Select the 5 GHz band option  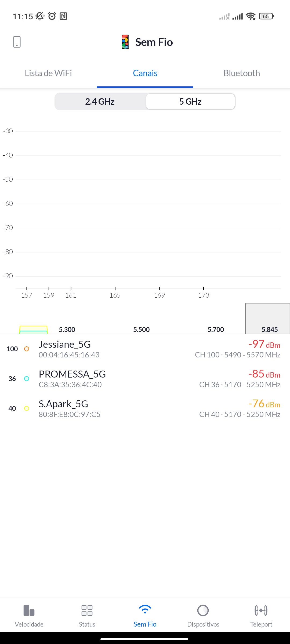click(x=190, y=102)
